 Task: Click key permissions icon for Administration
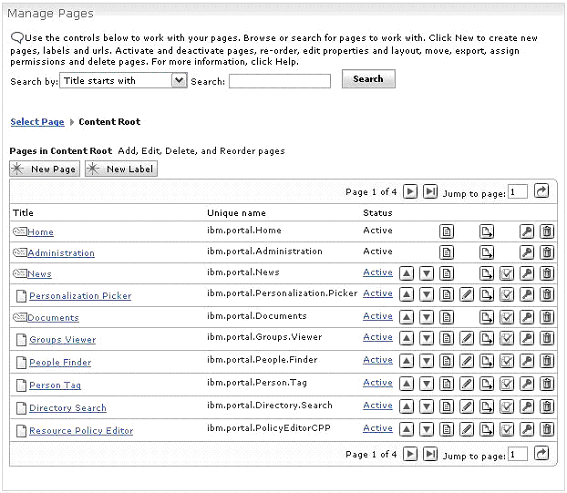[x=527, y=252]
